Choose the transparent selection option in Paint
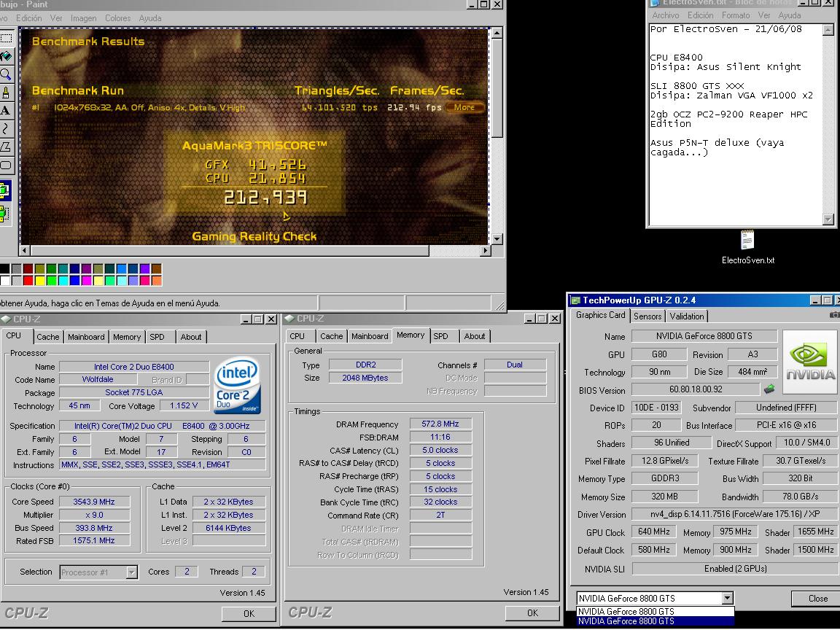Viewport: 840px width, 630px height. tap(4, 214)
